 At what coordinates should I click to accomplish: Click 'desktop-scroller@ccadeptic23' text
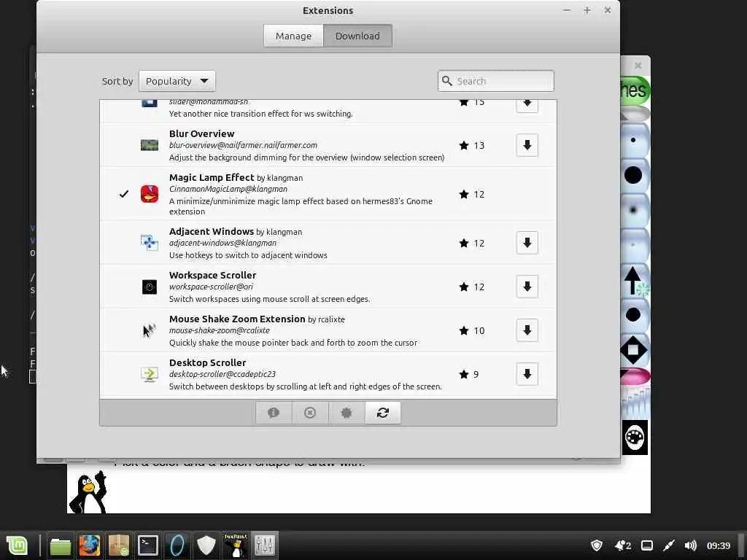pyautogui.click(x=222, y=374)
